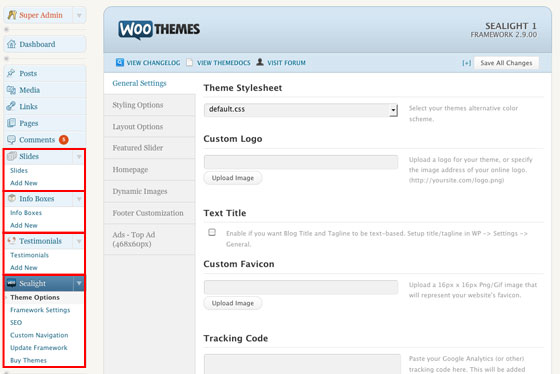Click the Comments speech bubble icon
Screen dimensions: 560x374
(x=11, y=139)
